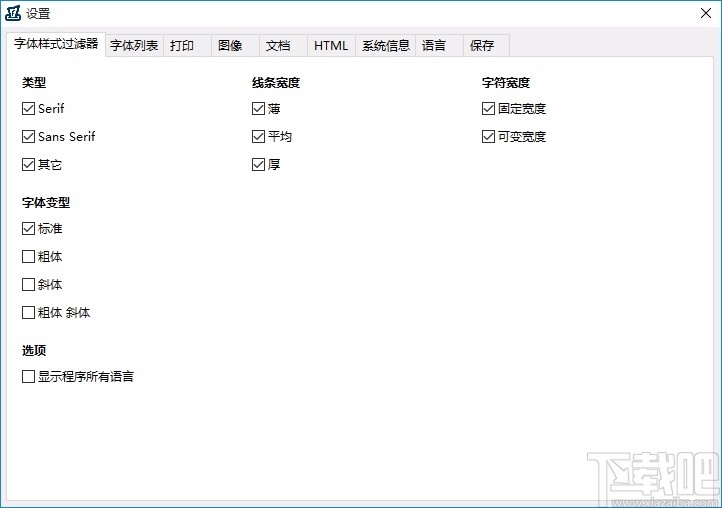Enable the 粗体 checkbox
The height and width of the screenshot is (508, 722).
pyautogui.click(x=29, y=257)
